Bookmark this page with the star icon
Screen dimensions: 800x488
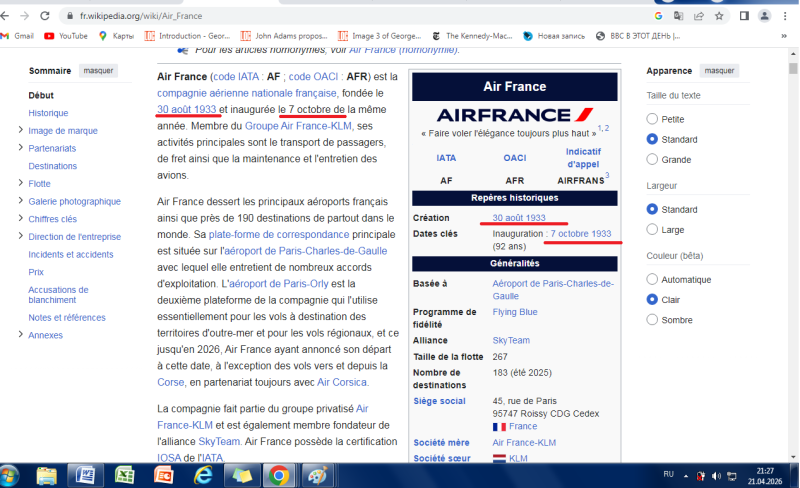pos(719,16)
